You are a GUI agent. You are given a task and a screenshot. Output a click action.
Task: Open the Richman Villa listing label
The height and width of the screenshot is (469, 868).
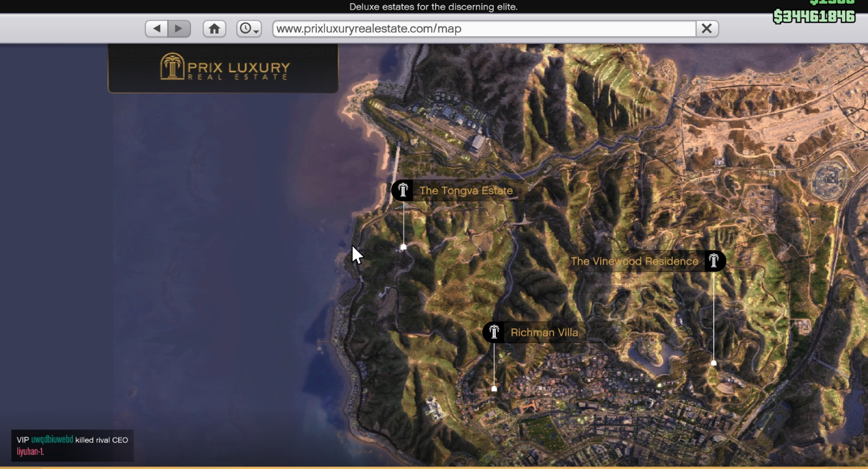coord(544,332)
